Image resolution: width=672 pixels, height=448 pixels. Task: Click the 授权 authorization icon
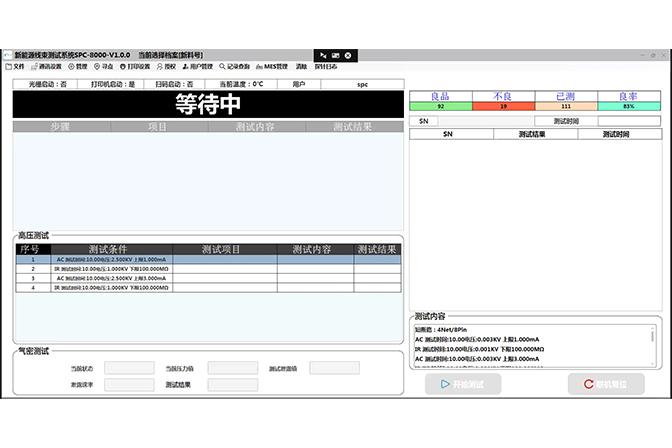(166, 67)
